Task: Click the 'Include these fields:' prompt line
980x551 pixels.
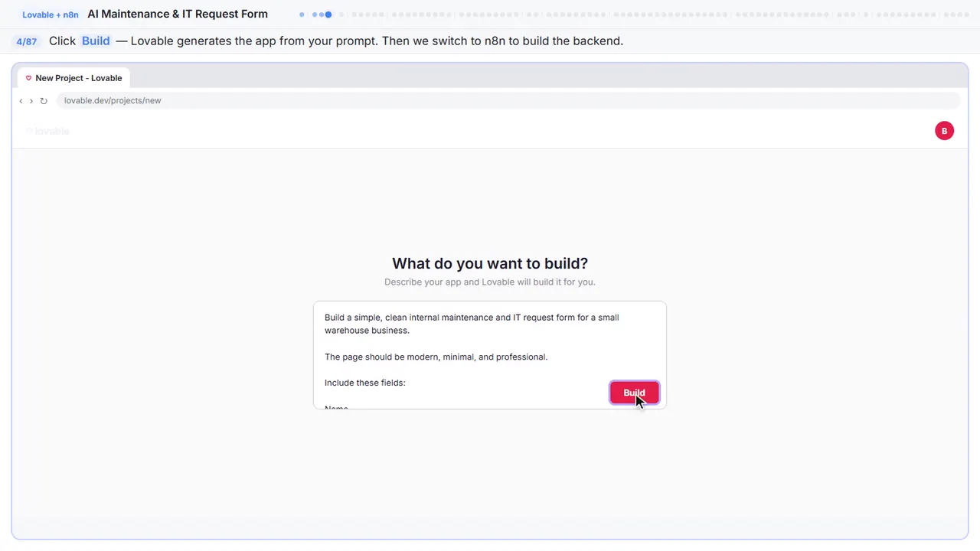Action: (365, 383)
